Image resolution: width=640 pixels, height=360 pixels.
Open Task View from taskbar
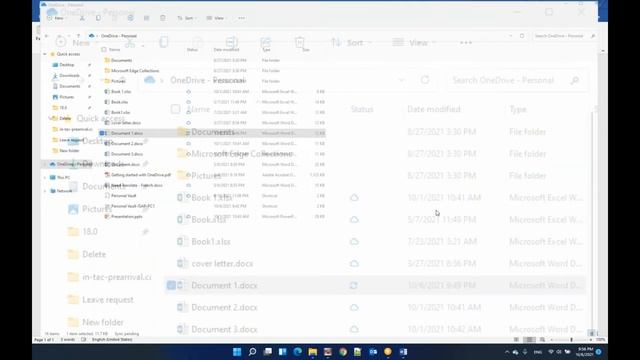pos(267,352)
